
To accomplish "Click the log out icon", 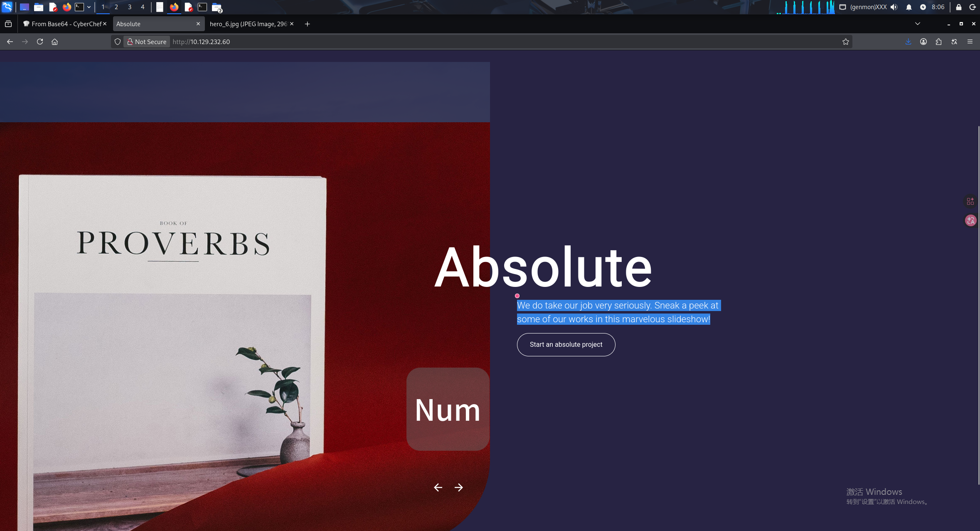I will click(973, 7).
